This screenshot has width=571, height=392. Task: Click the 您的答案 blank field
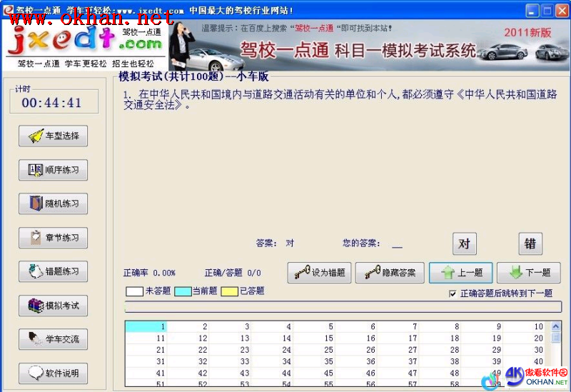click(397, 244)
